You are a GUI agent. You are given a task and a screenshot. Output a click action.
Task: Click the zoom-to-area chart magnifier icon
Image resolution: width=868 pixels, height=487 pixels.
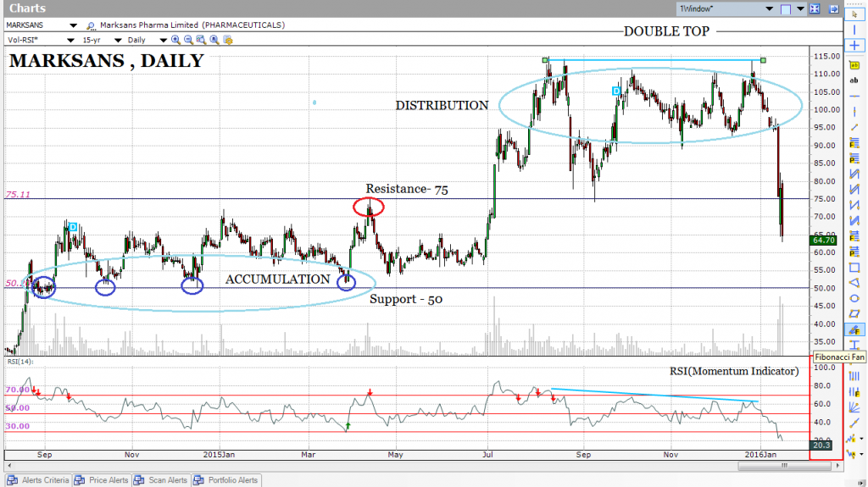coord(201,40)
